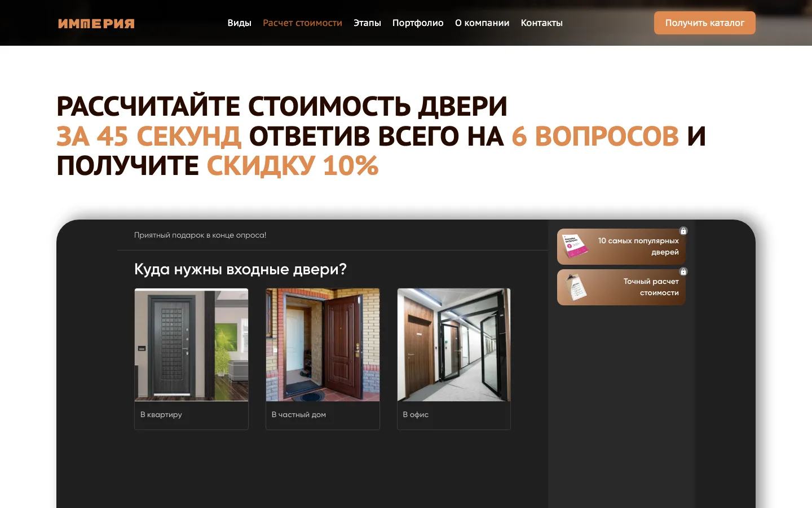Click the Приятный подарок в конце опроса! text

coord(200,235)
